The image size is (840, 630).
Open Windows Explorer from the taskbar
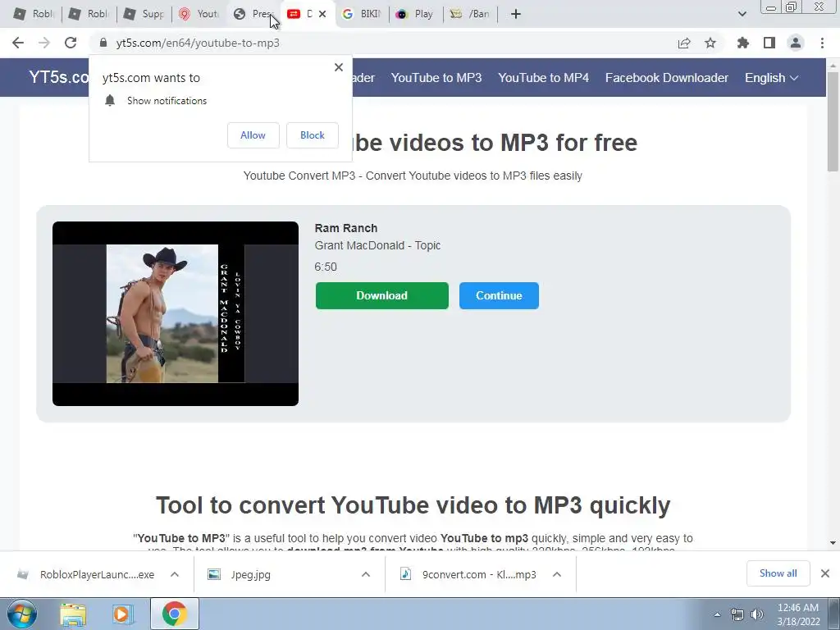[x=73, y=614]
